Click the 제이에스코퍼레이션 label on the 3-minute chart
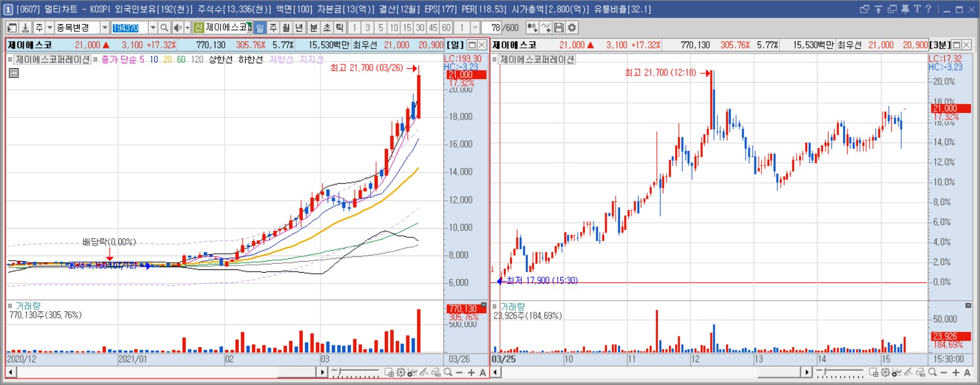The height and width of the screenshot is (385, 980). (537, 59)
